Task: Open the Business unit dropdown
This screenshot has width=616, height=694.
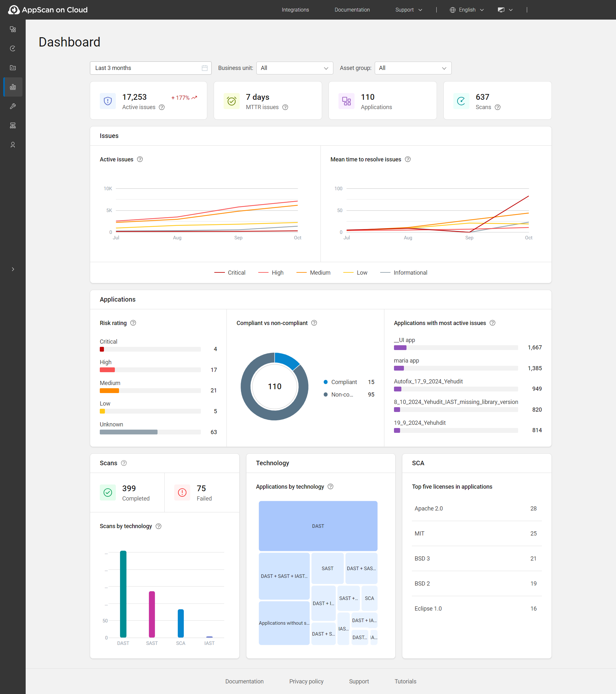Action: pyautogui.click(x=295, y=68)
